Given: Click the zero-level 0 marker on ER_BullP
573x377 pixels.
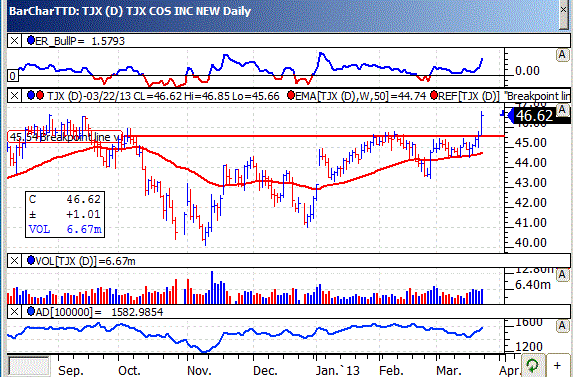Looking at the screenshot, I should pyautogui.click(x=13, y=76).
